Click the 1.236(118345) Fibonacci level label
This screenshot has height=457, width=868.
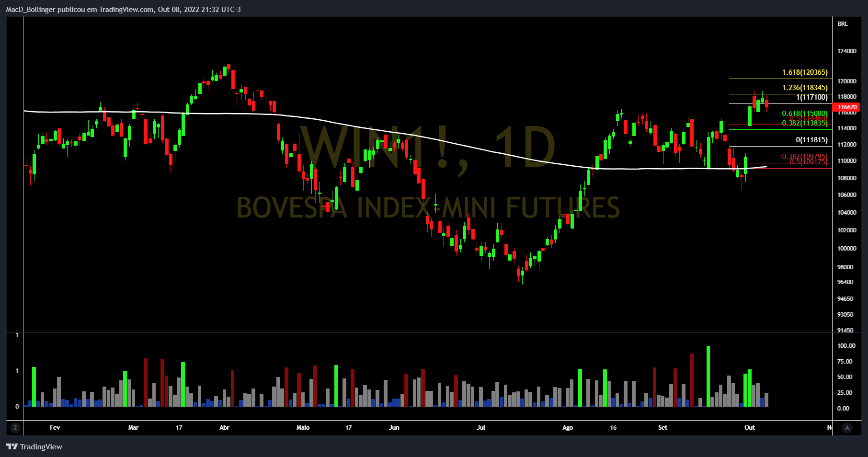[x=805, y=88]
